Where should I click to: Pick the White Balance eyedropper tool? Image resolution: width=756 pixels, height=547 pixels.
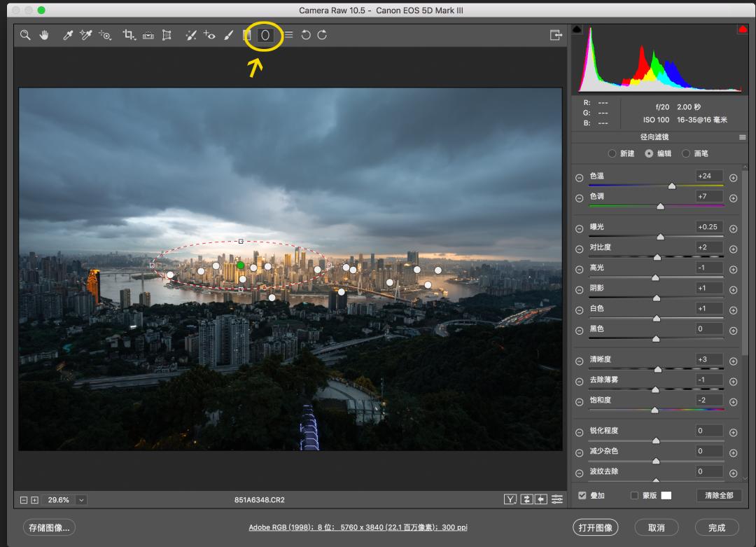point(68,35)
